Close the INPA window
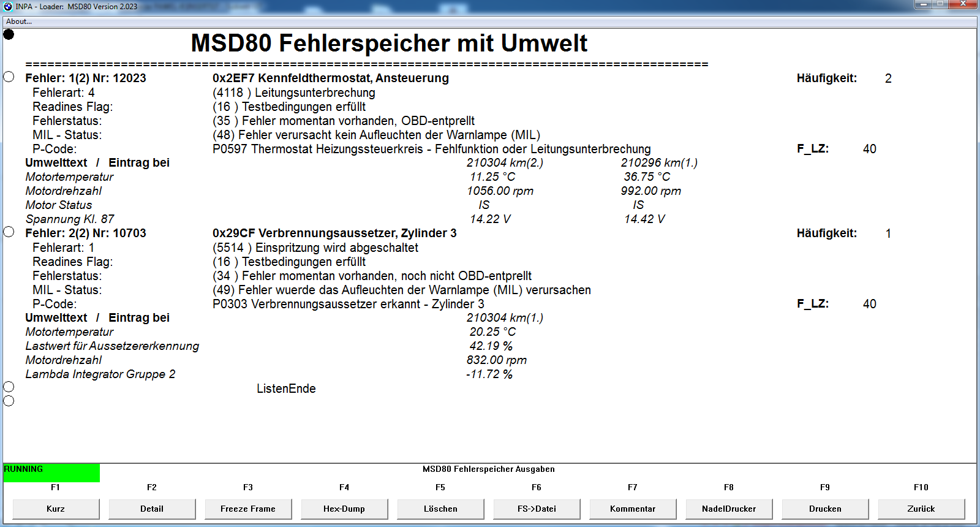 (x=963, y=4)
